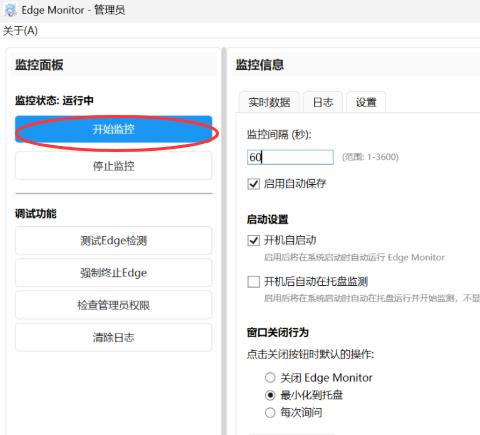Click 点击关闭按钮时默认的操作: label
This screenshot has height=435, width=480.
click(310, 354)
